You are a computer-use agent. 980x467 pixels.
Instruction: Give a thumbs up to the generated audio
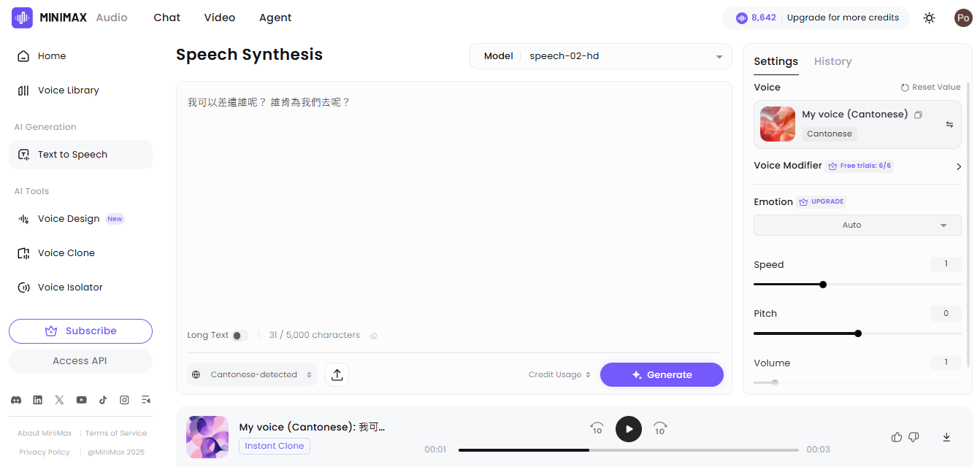(897, 436)
